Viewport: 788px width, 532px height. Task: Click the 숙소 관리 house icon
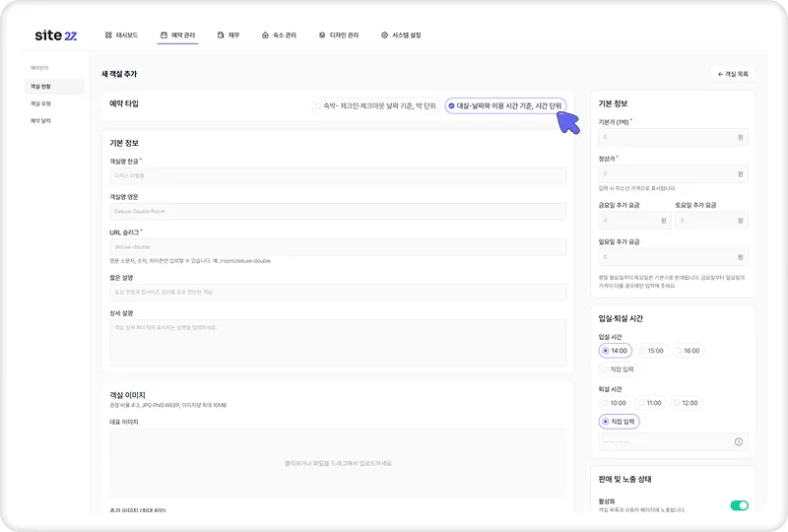pyautogui.click(x=265, y=35)
